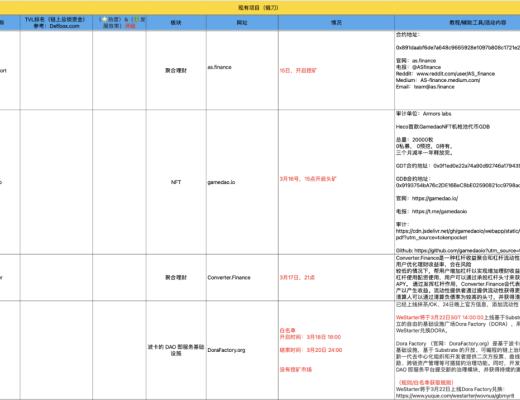
Task: Click the 'www.yuque.com/westarter' link line
Action: coord(455,396)
